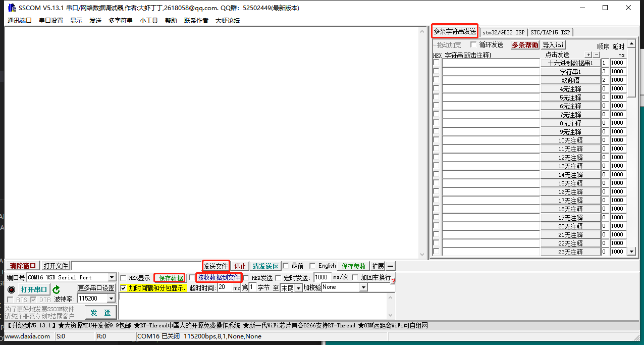Viewport: 644px width, 345px height.
Task: Open the 帮助 menu
Action: point(171,21)
